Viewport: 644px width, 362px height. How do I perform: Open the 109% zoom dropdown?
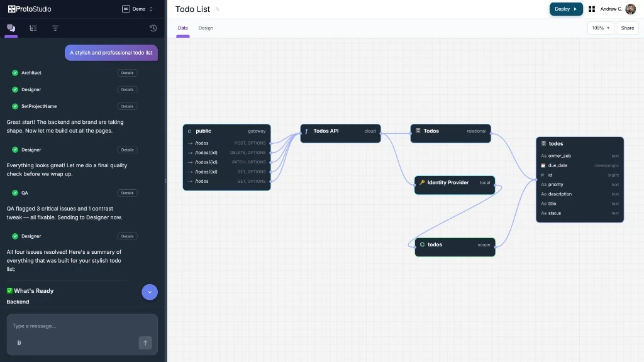[601, 28]
